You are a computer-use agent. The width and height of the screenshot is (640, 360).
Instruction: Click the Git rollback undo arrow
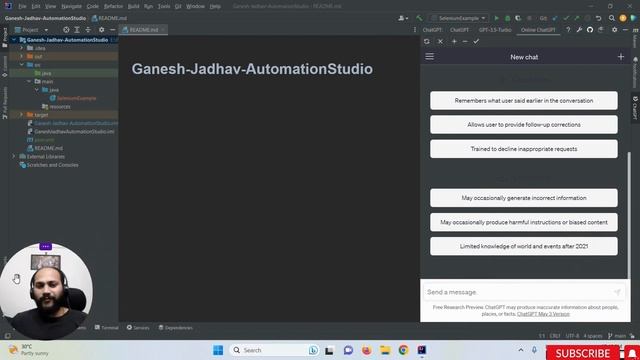coord(598,18)
